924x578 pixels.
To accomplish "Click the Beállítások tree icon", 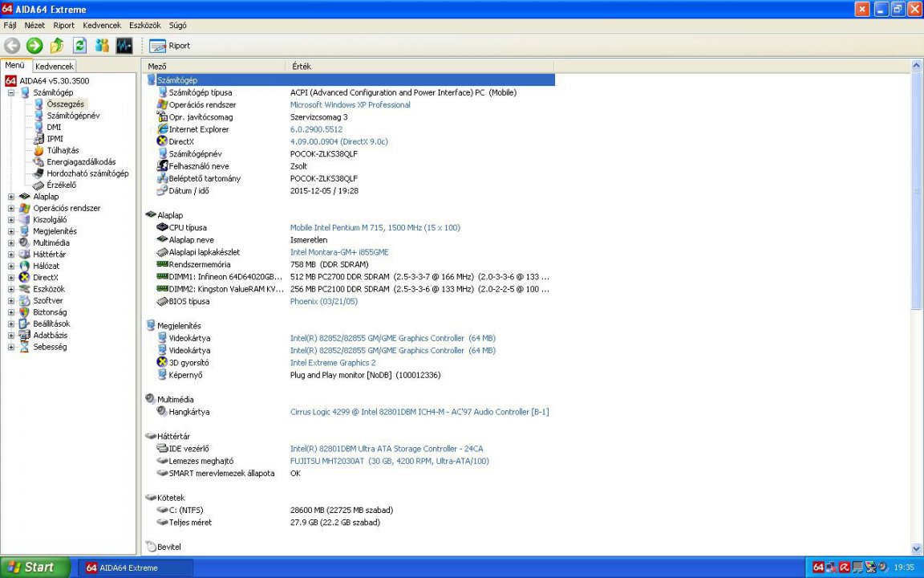I will tap(24, 324).
